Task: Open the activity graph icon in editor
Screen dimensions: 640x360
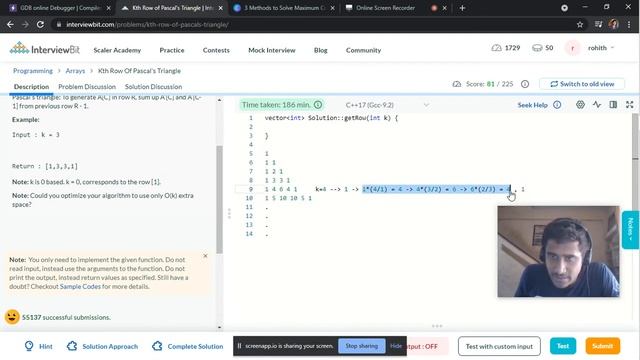Action: point(597,105)
